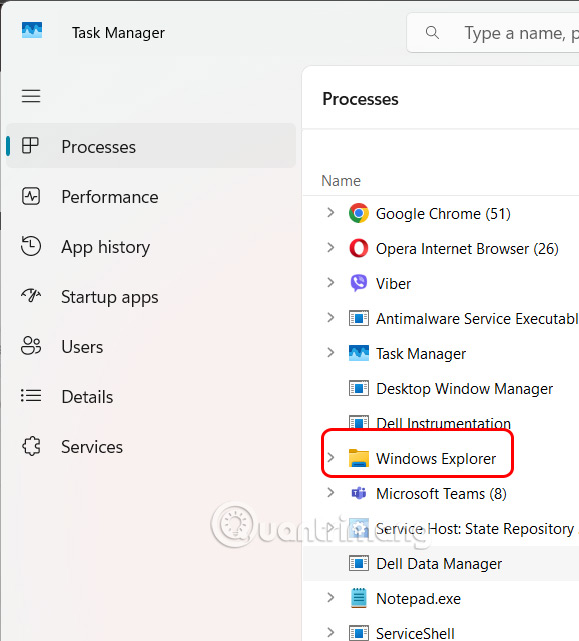This screenshot has width=579, height=641.
Task: Click the Viber process icon
Action: point(359,283)
